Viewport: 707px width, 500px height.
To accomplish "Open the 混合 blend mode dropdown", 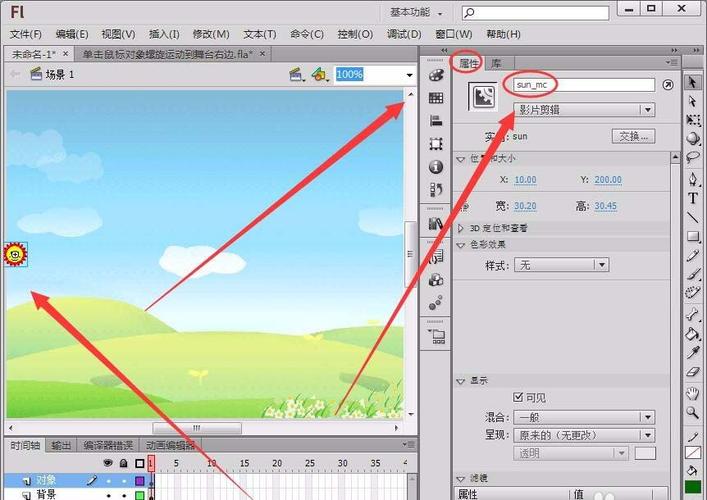I will pos(584,417).
